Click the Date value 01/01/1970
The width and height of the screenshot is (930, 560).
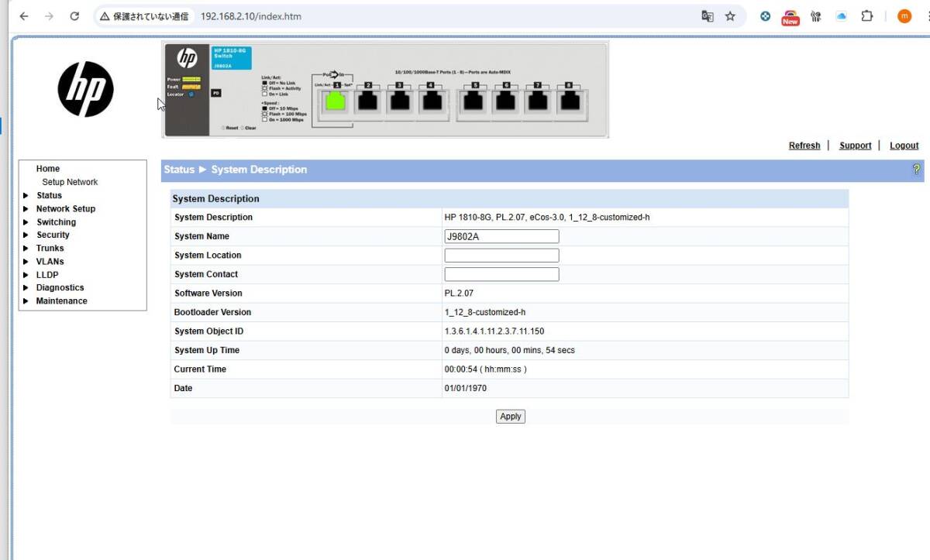[466, 389]
